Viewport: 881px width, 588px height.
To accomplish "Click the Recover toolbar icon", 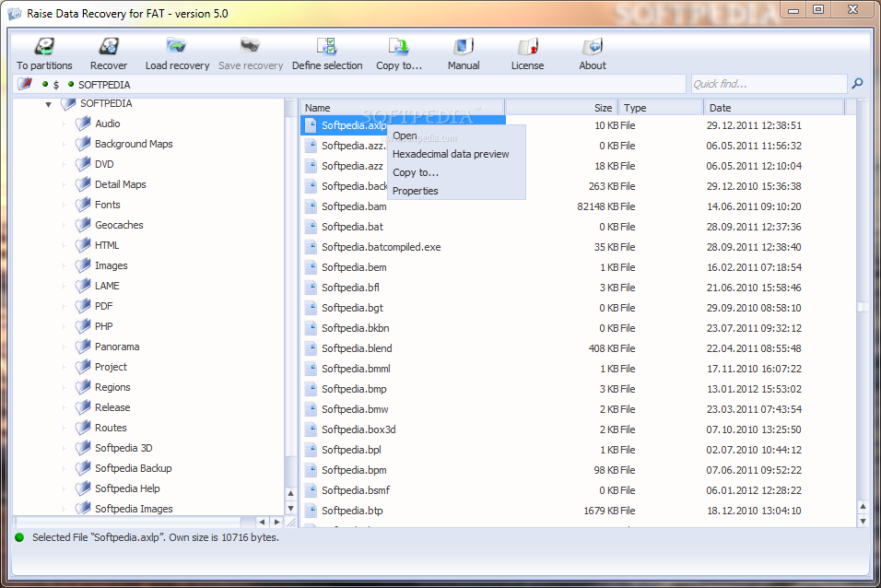I will (109, 46).
